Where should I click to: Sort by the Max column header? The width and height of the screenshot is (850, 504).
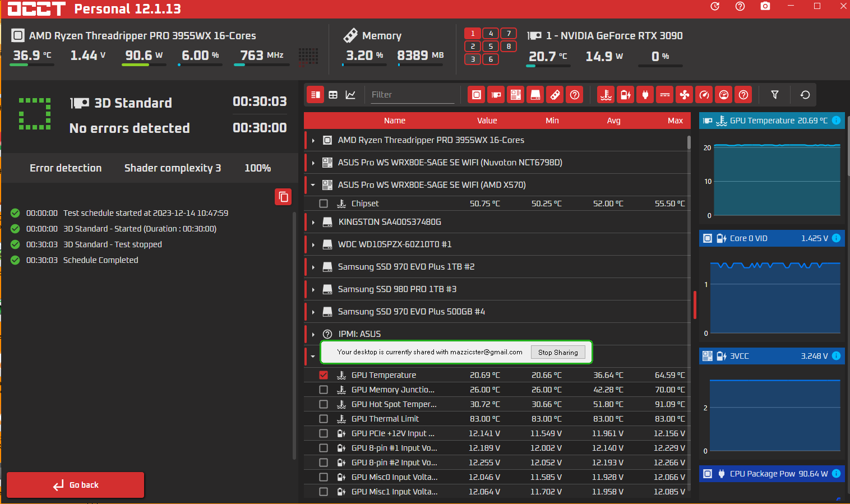click(675, 121)
